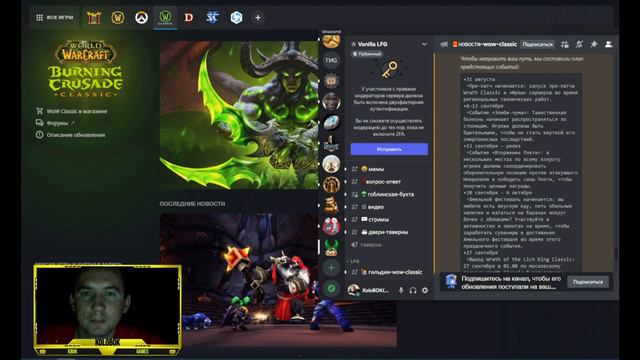Image resolution: width=640 pixels, height=360 pixels.
Task: Toggle Discord microphone mute
Action: pos(401,290)
